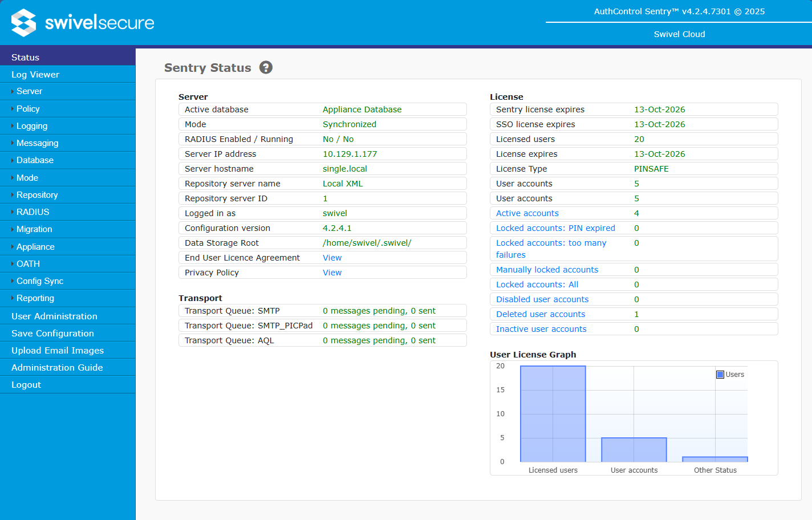Open help via the question mark icon
Viewport: 812px width, 520px height.
click(266, 67)
